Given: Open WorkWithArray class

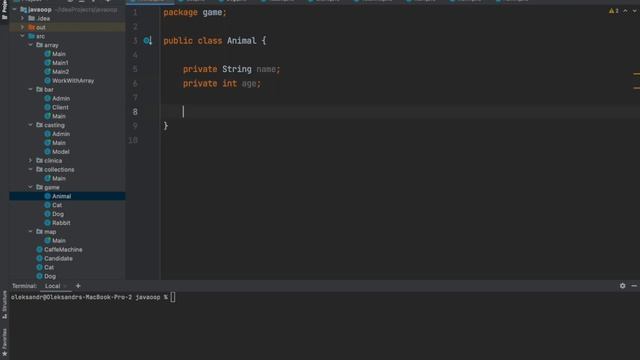Looking at the screenshot, I should (x=73, y=81).
